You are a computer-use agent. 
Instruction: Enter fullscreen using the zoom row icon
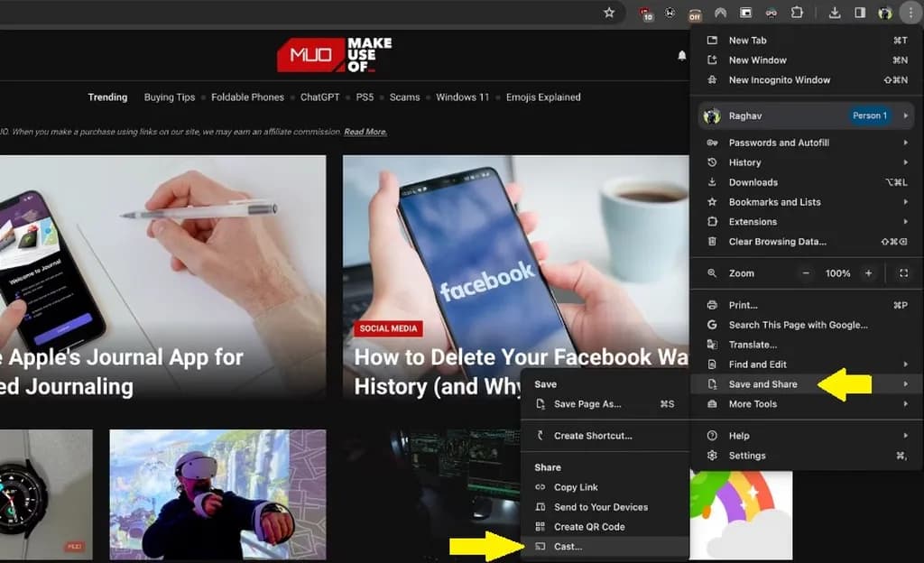tap(903, 273)
